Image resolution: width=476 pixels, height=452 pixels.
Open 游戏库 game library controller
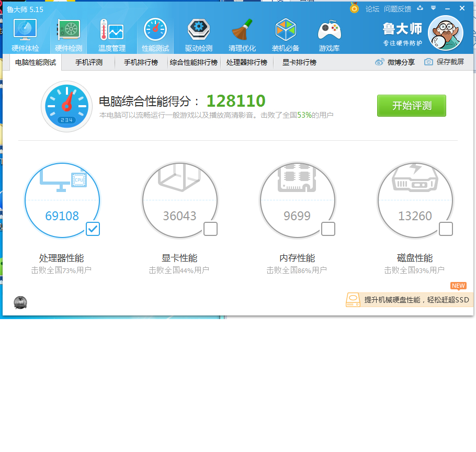(329, 35)
